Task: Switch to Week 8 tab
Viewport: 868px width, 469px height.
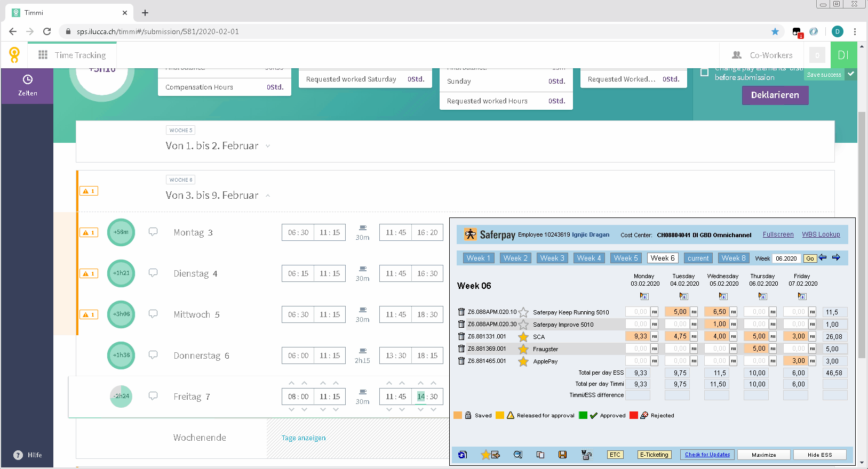Action: point(734,258)
